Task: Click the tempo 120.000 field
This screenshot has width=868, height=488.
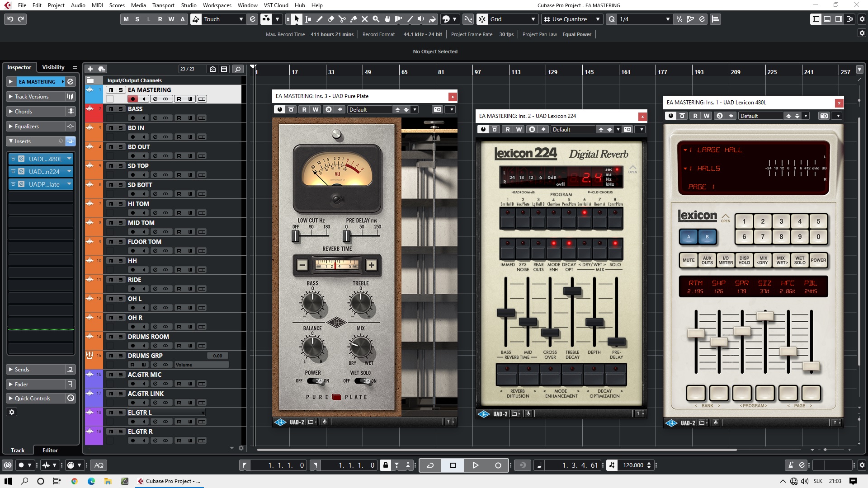Action: (x=633, y=465)
